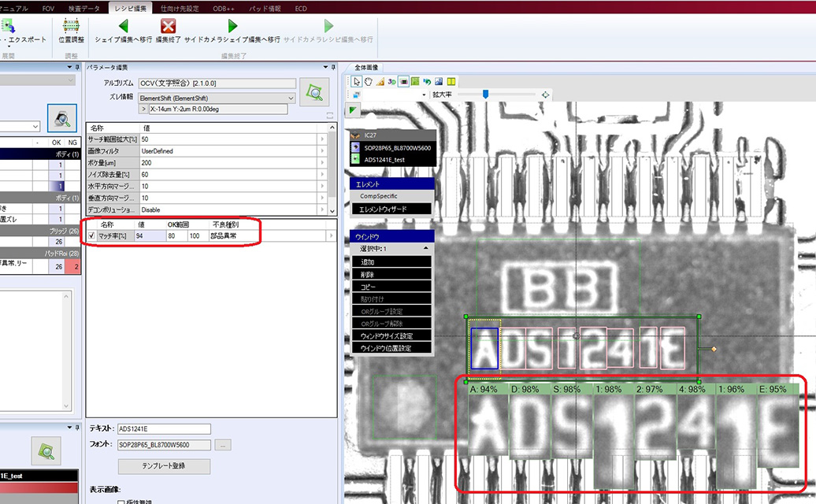Click the 削除 window button
816x504 pixels.
tap(391, 275)
